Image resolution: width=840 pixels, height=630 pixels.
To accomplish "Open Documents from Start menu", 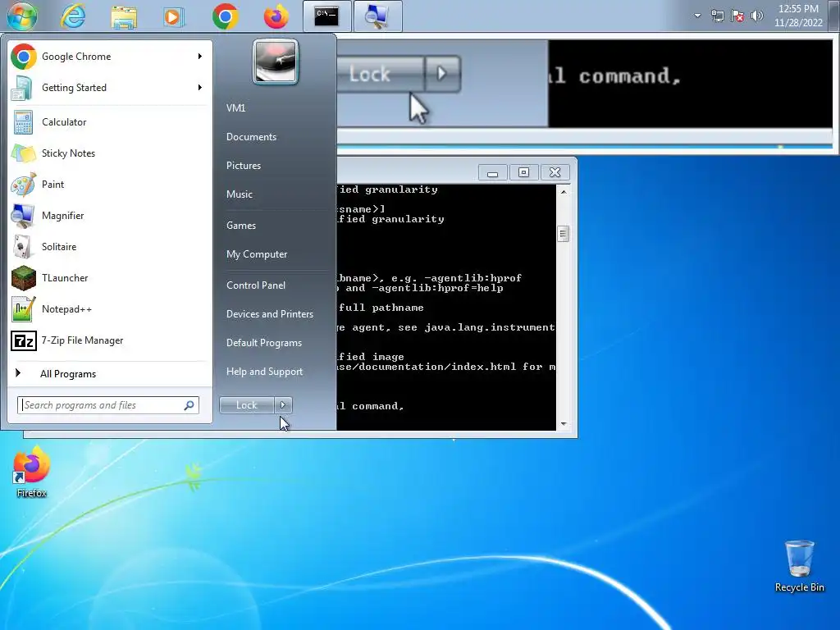I will (x=251, y=137).
